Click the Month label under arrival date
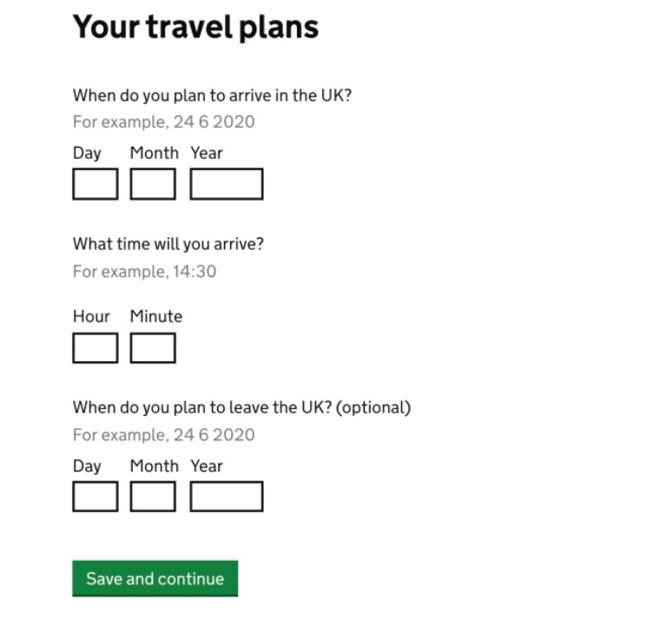The width and height of the screenshot is (672, 620). tap(154, 153)
